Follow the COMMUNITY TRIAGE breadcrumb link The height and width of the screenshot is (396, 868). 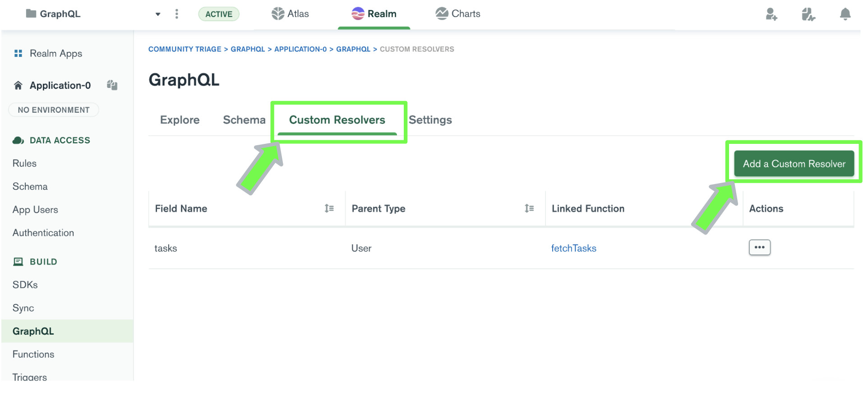pos(185,49)
